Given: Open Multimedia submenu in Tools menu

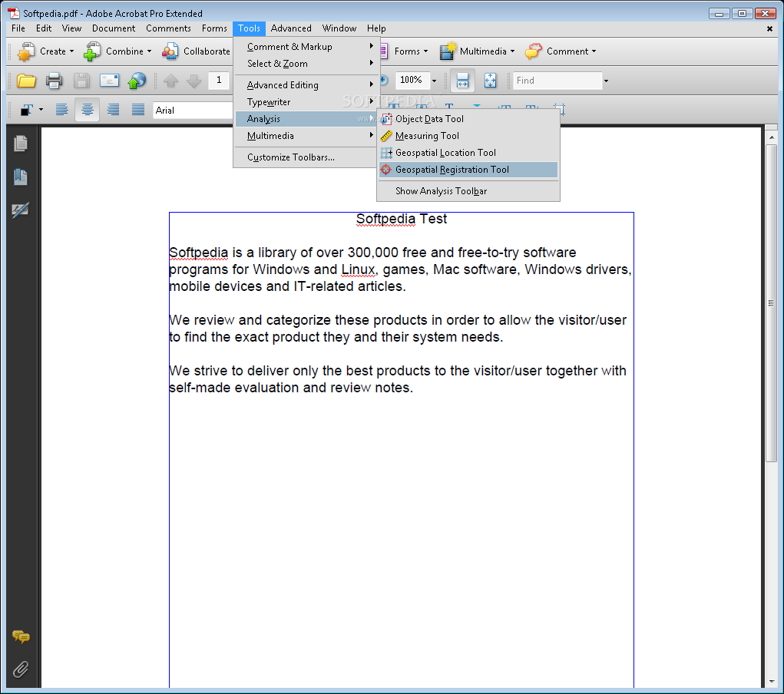Looking at the screenshot, I should pos(306,136).
